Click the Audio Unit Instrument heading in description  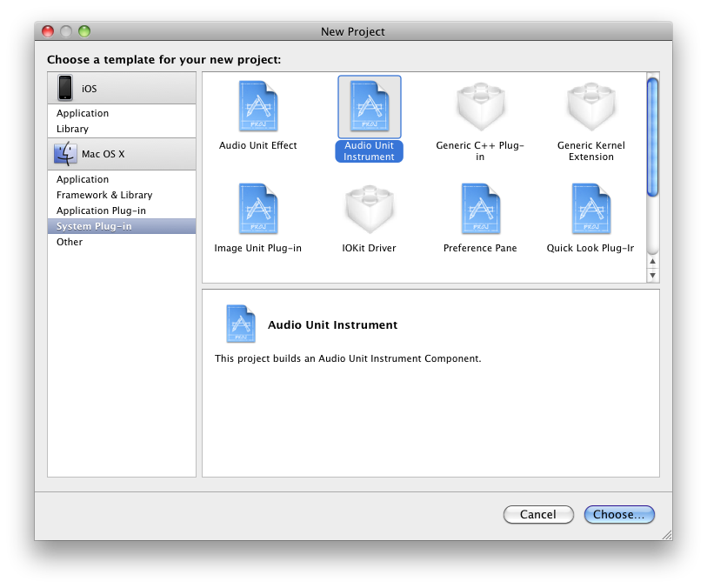(x=333, y=325)
